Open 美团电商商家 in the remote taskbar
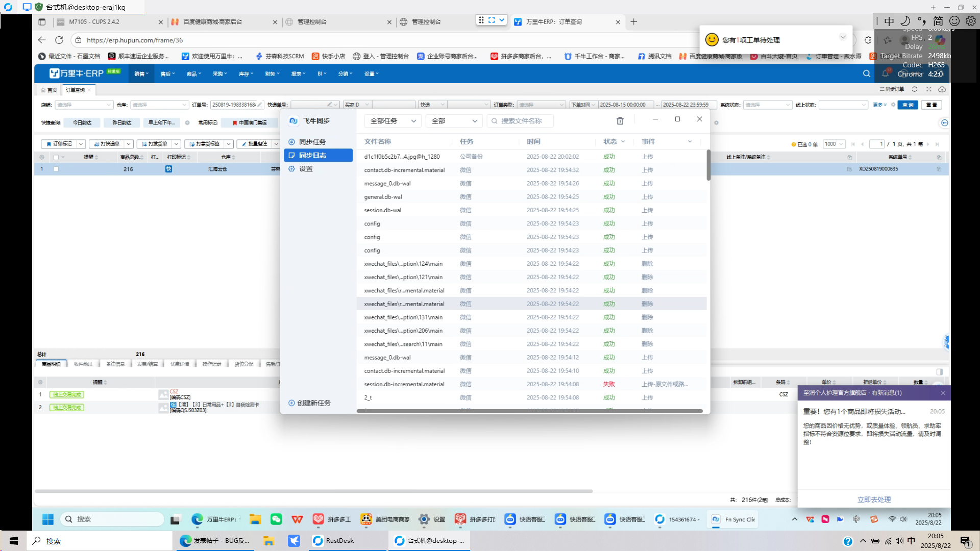The image size is (980, 551). click(385, 519)
